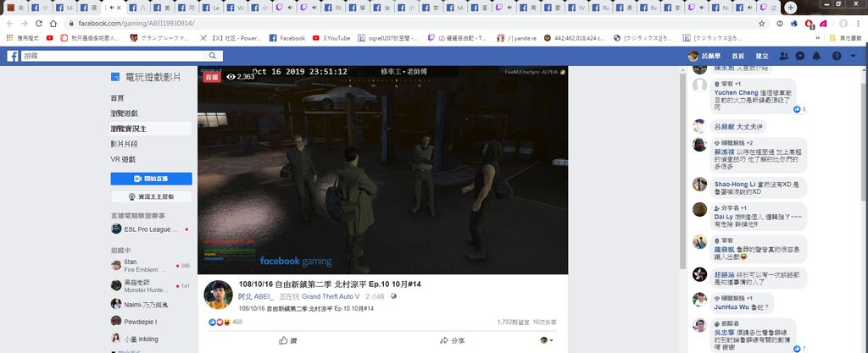868x353 pixels.
Task: Click the Chrome home icon
Action: (x=53, y=23)
